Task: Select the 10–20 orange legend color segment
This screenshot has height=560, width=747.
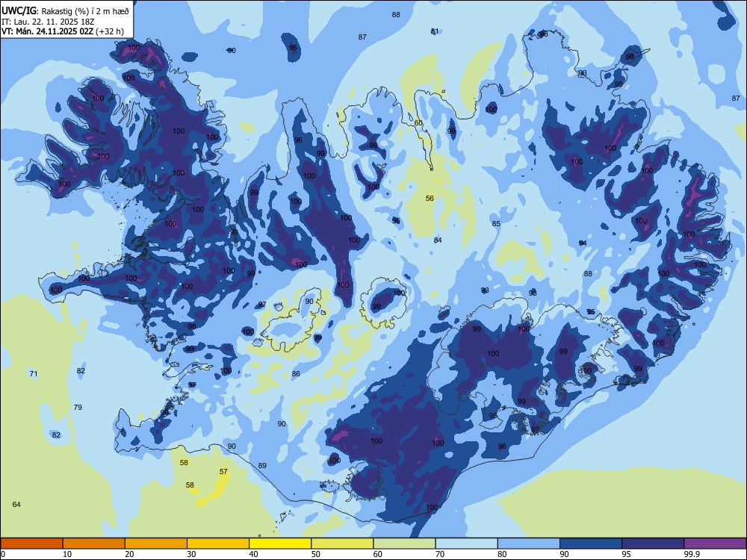Action: click(94, 544)
